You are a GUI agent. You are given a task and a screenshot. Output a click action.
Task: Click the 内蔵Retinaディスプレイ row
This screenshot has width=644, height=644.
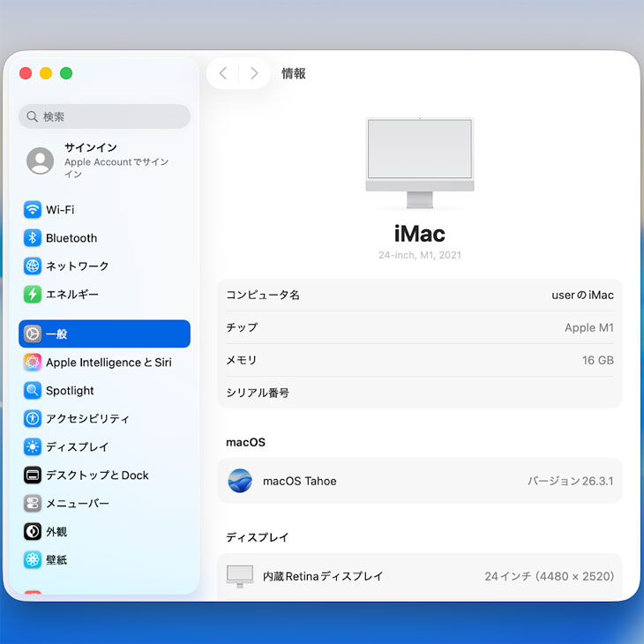420,576
